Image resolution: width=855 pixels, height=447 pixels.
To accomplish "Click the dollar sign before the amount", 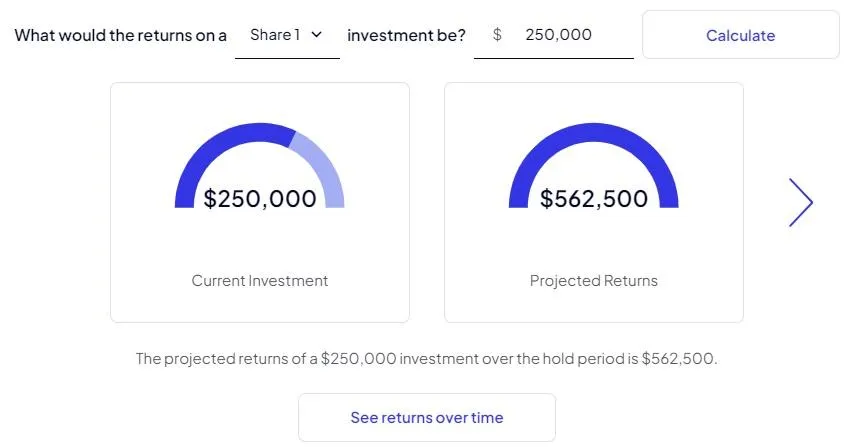I will pyautogui.click(x=497, y=35).
